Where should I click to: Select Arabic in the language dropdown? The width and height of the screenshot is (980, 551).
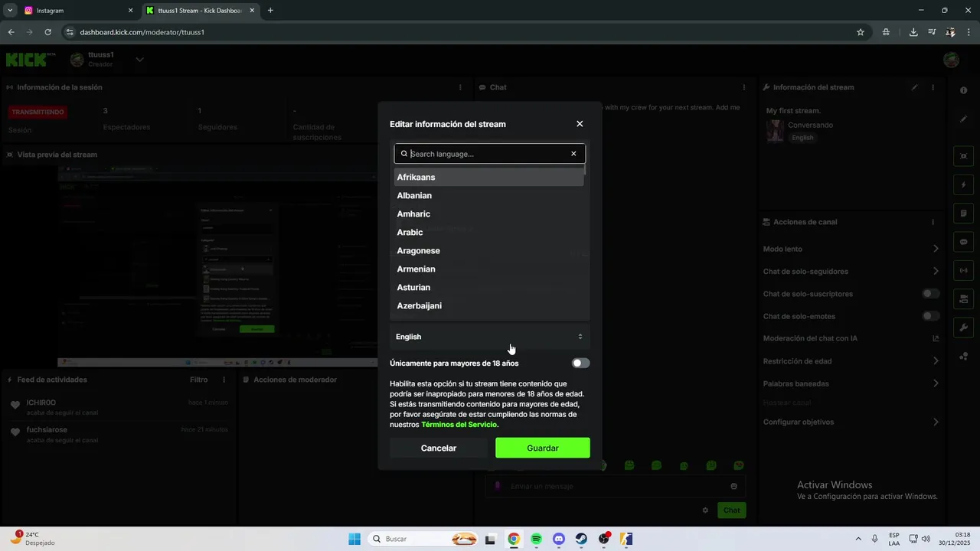coord(488,232)
